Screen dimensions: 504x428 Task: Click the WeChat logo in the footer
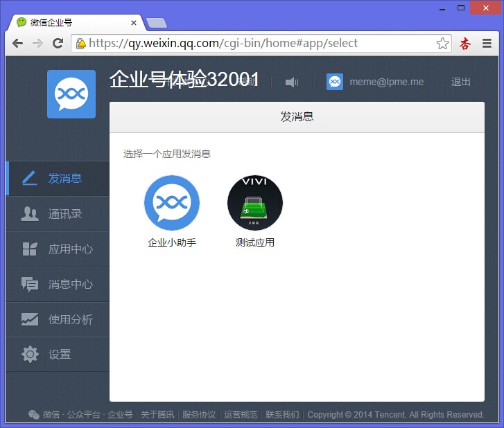click(34, 415)
